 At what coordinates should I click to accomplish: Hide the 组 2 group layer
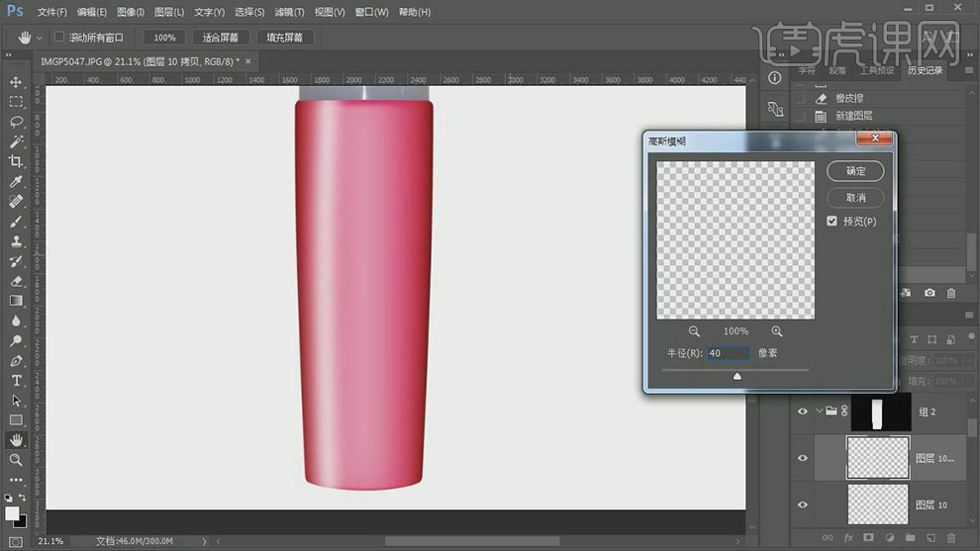coord(803,411)
